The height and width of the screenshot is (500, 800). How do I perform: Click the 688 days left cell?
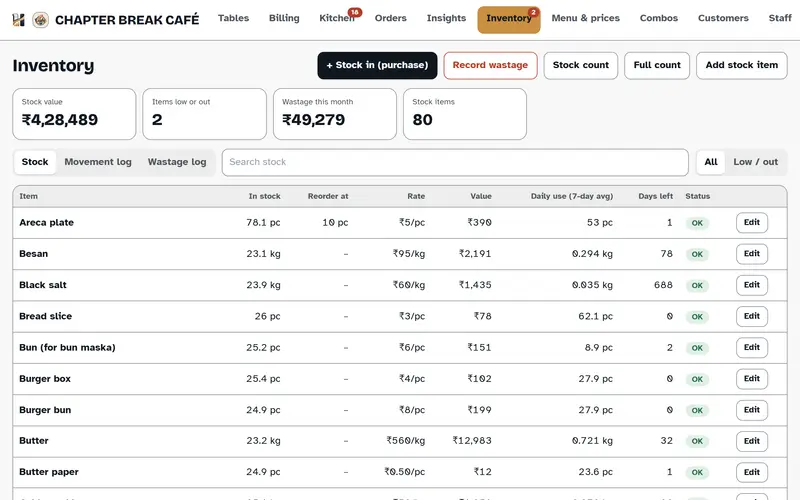663,285
